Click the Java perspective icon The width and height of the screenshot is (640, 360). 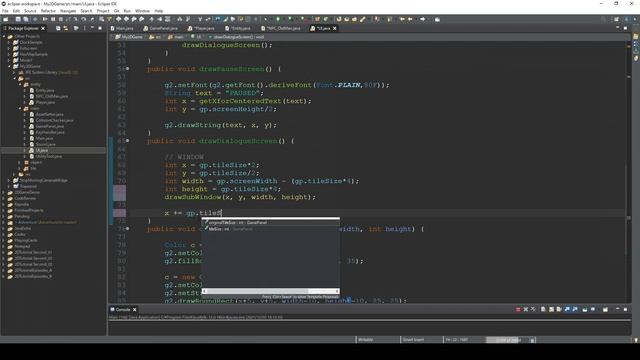(627, 19)
